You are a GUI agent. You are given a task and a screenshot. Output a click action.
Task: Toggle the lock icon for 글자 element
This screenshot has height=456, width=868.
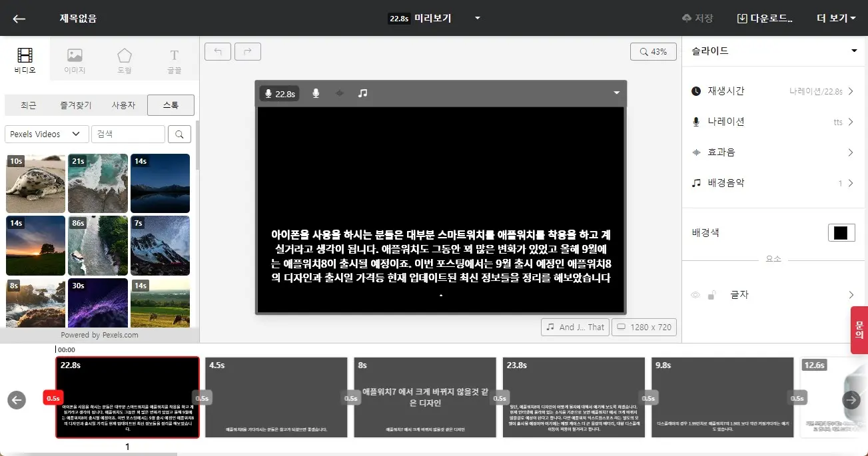pos(712,295)
